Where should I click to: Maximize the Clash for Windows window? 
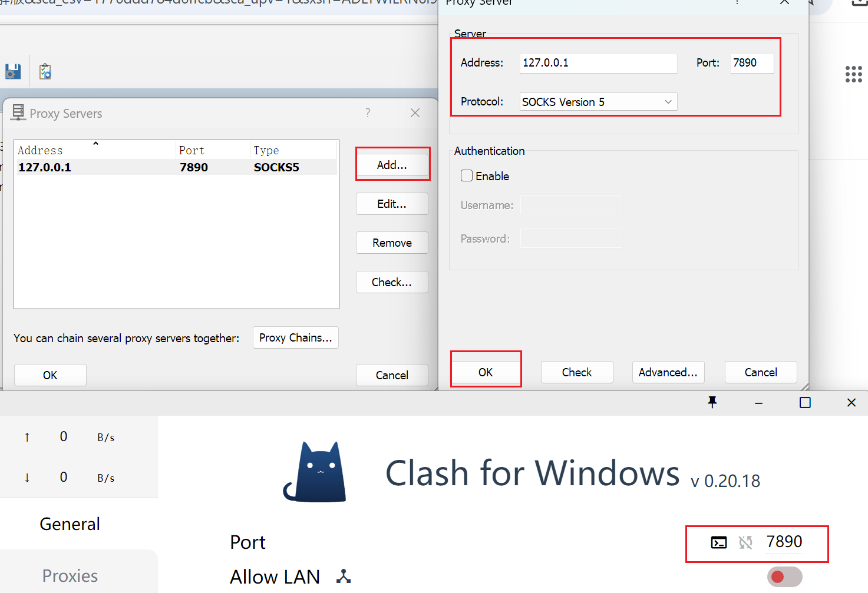pos(805,403)
